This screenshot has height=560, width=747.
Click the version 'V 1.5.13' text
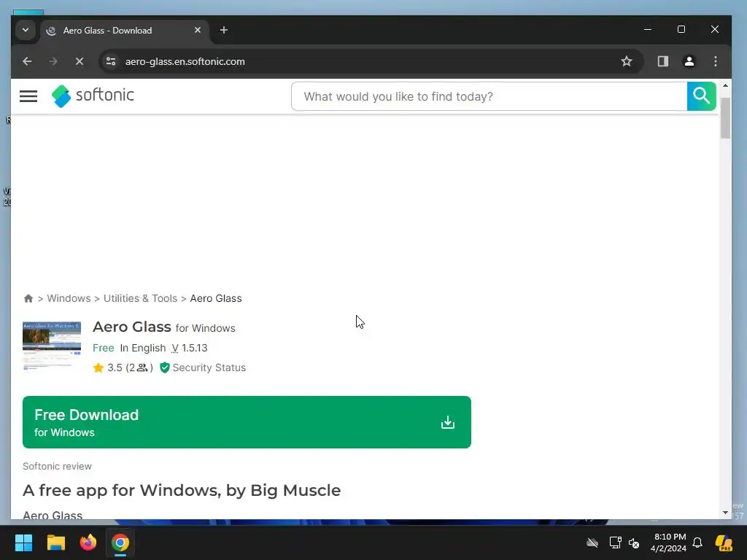190,348
